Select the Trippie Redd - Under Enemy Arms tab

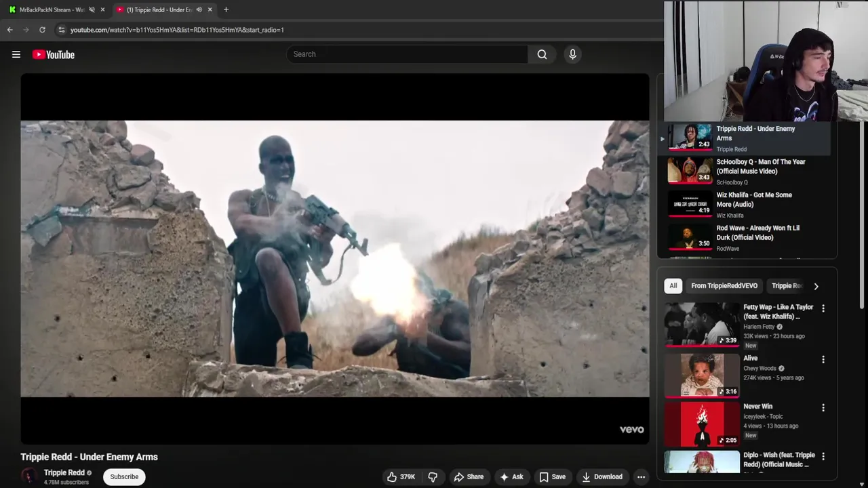(x=159, y=9)
